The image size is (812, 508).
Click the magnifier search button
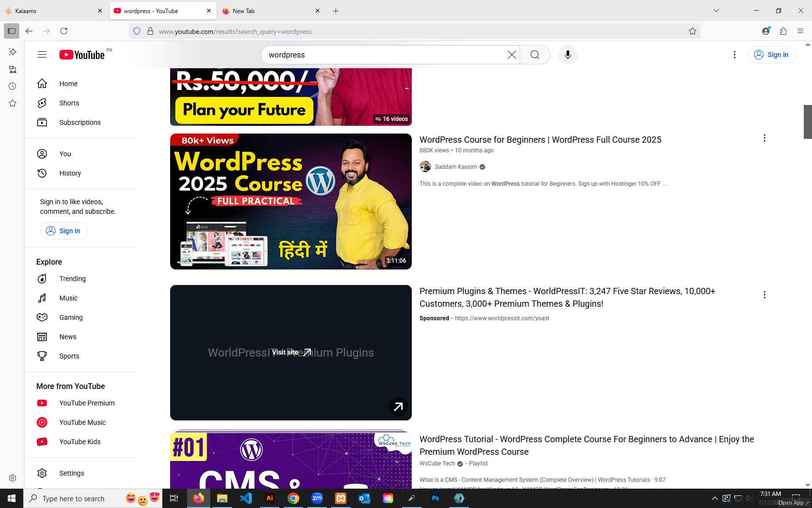click(535, 55)
